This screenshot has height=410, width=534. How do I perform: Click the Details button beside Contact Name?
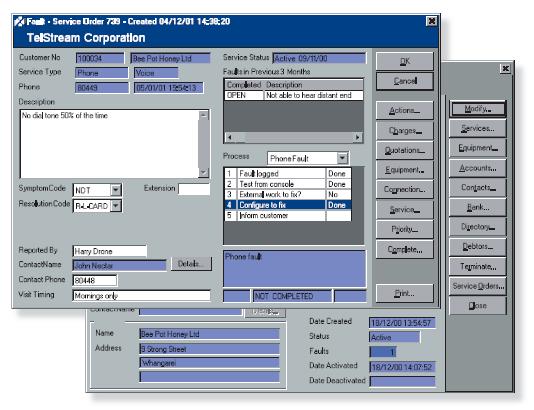pos(191,264)
